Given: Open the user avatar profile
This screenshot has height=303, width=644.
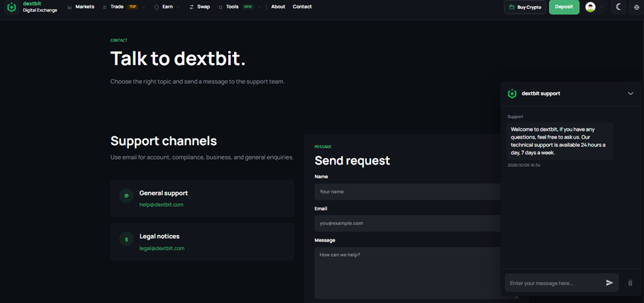Looking at the screenshot, I should coord(590,7).
